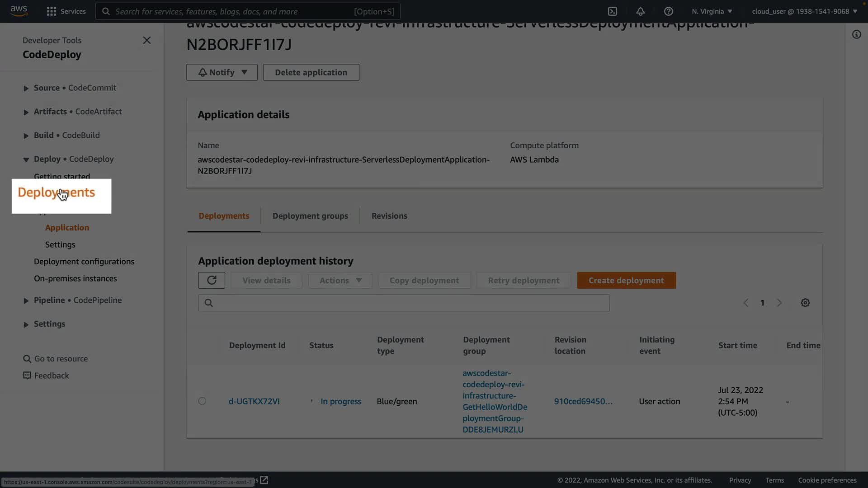868x488 pixels.
Task: Click the notifications bell icon
Action: click(641, 11)
